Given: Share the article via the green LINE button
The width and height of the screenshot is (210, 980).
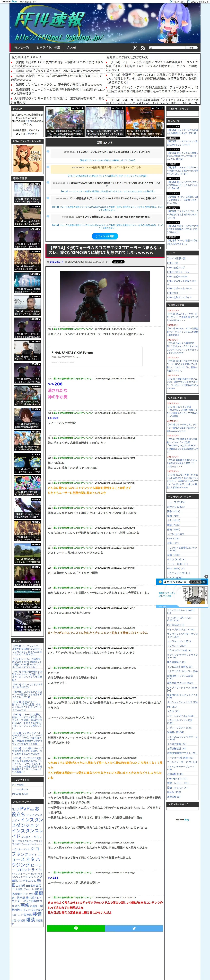Looking at the screenshot, I should point(76,928).
